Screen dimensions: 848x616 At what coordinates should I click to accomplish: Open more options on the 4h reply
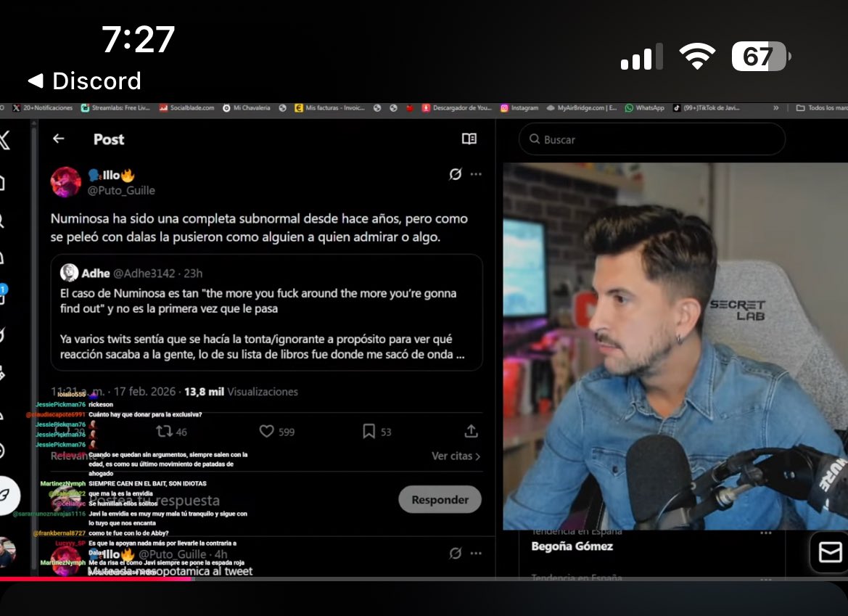(x=476, y=554)
